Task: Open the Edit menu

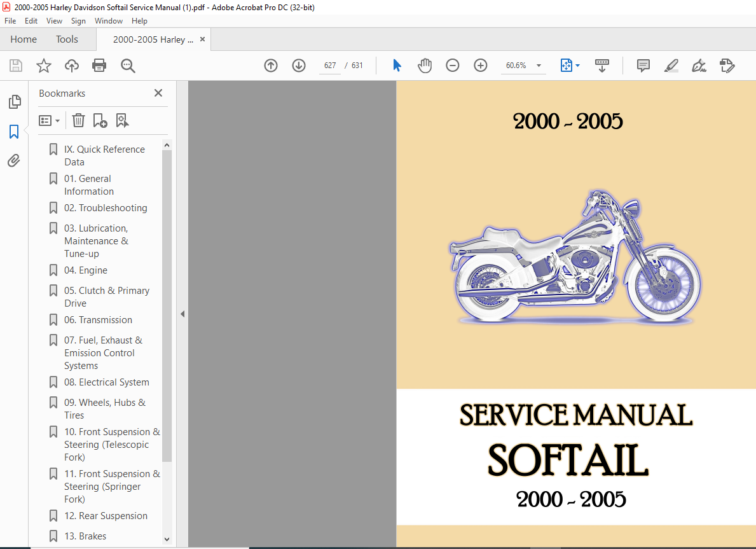Action: pos(31,21)
